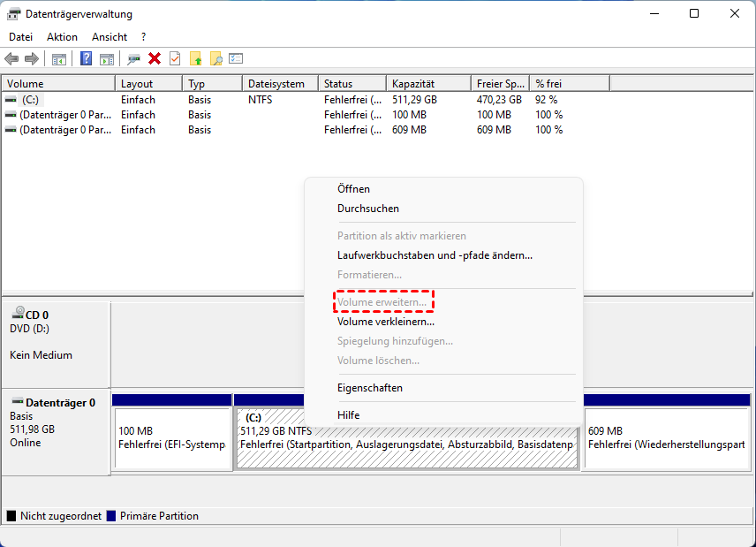Viewport: 756px width, 547px height.
Task: Sort by the Kapazität column header
Action: pyautogui.click(x=428, y=84)
